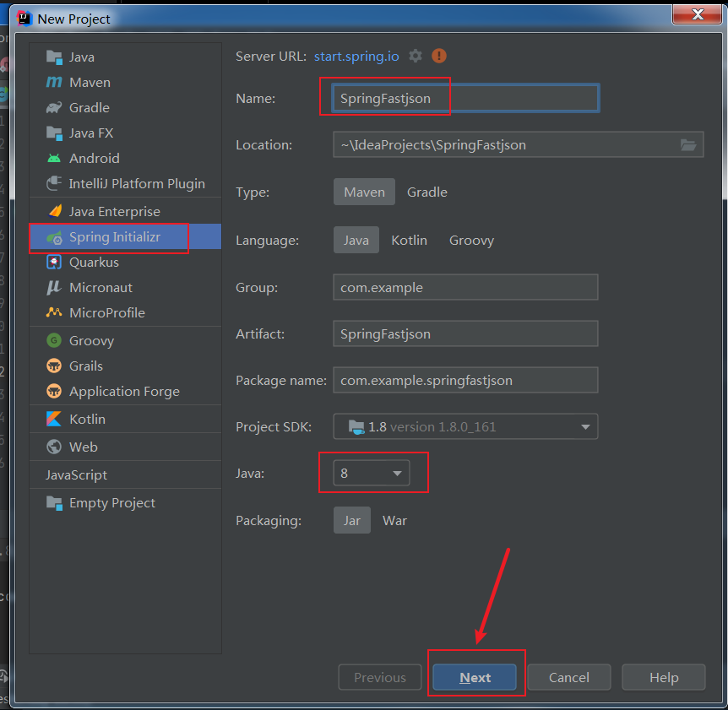Select Empty Project label

[x=111, y=503]
